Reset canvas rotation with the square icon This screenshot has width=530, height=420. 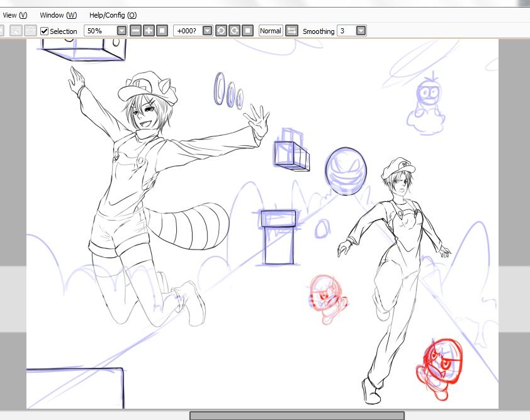point(248,31)
